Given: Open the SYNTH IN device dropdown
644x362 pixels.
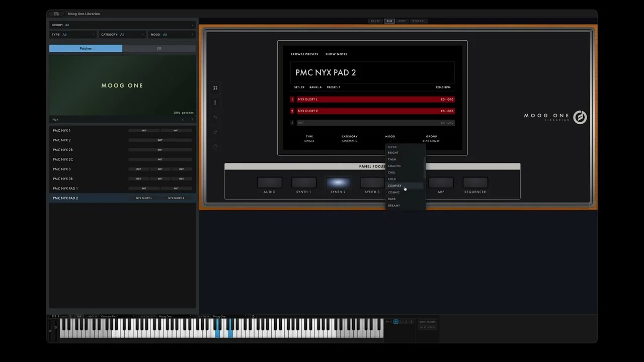Looking at the screenshot, I should [x=229, y=316].
